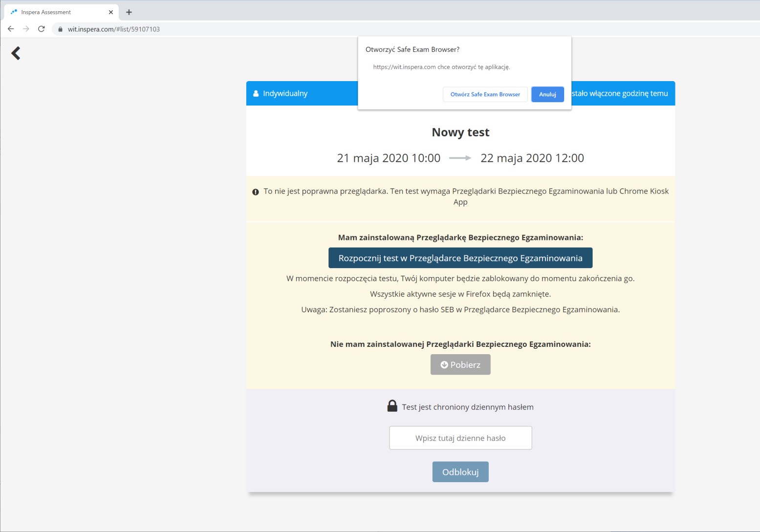Click the Odblokuj button

[460, 472]
